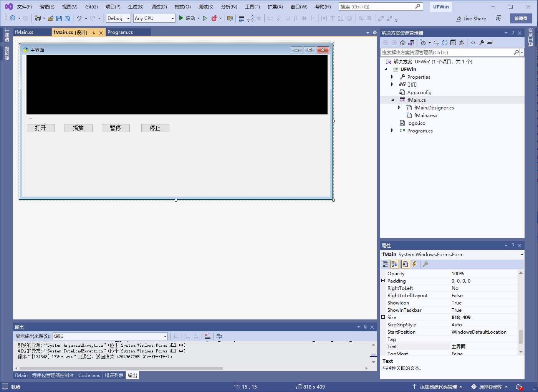Toggle Categorized view in Properties panel
This screenshot has height=392, width=538.
[x=386, y=264]
